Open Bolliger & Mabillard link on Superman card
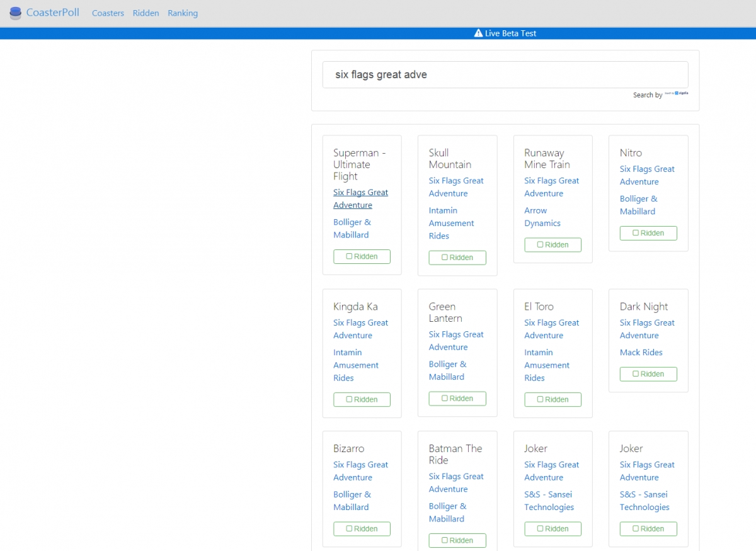 pyautogui.click(x=352, y=229)
